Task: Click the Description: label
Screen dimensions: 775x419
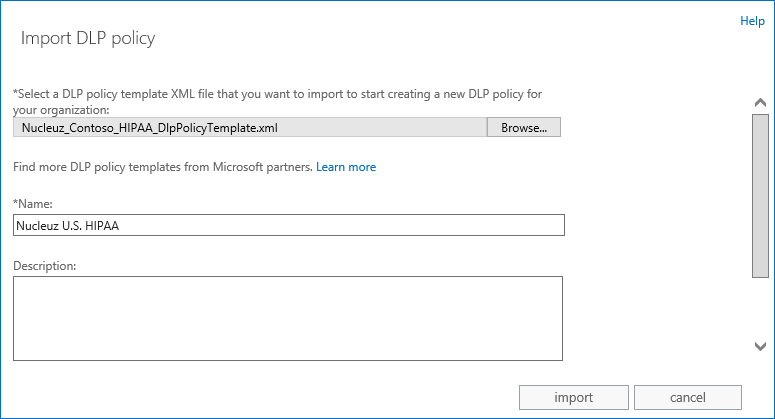Action: click(x=44, y=266)
